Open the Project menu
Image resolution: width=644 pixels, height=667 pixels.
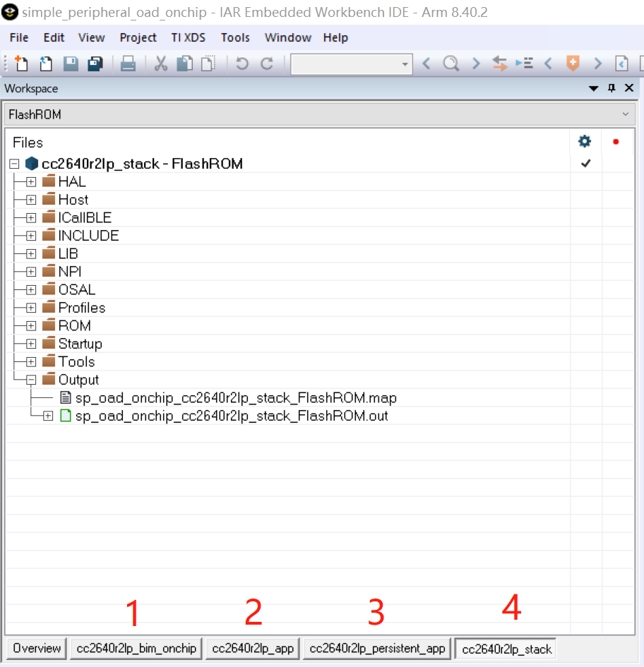138,37
